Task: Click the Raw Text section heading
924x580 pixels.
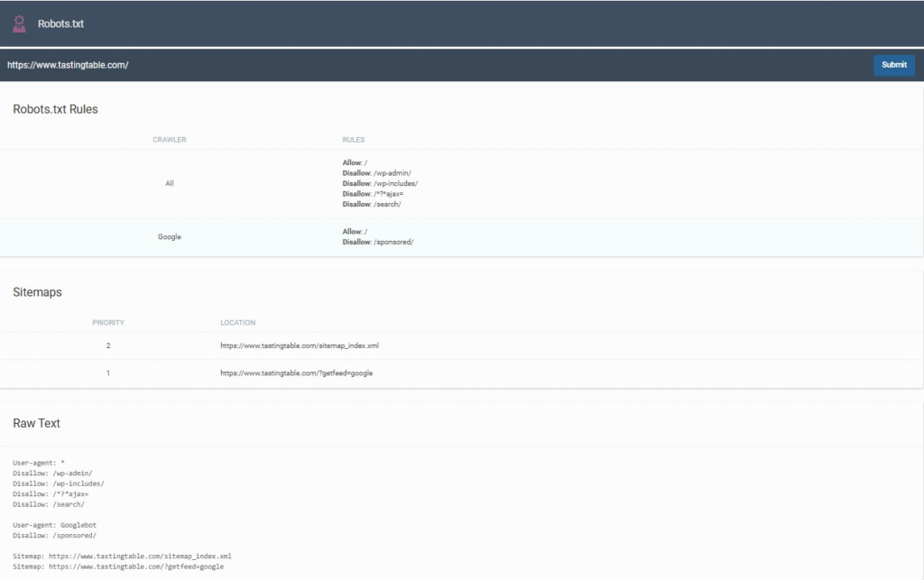Action: pyautogui.click(x=36, y=423)
